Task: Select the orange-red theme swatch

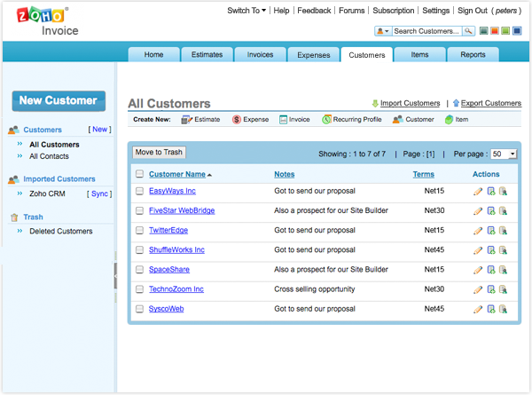Action: tap(495, 31)
